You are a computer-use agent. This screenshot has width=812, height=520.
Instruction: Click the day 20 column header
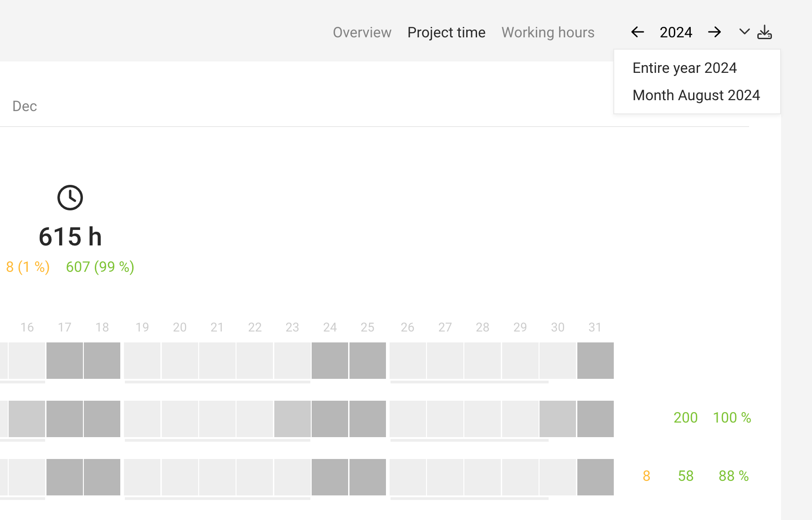tap(180, 327)
